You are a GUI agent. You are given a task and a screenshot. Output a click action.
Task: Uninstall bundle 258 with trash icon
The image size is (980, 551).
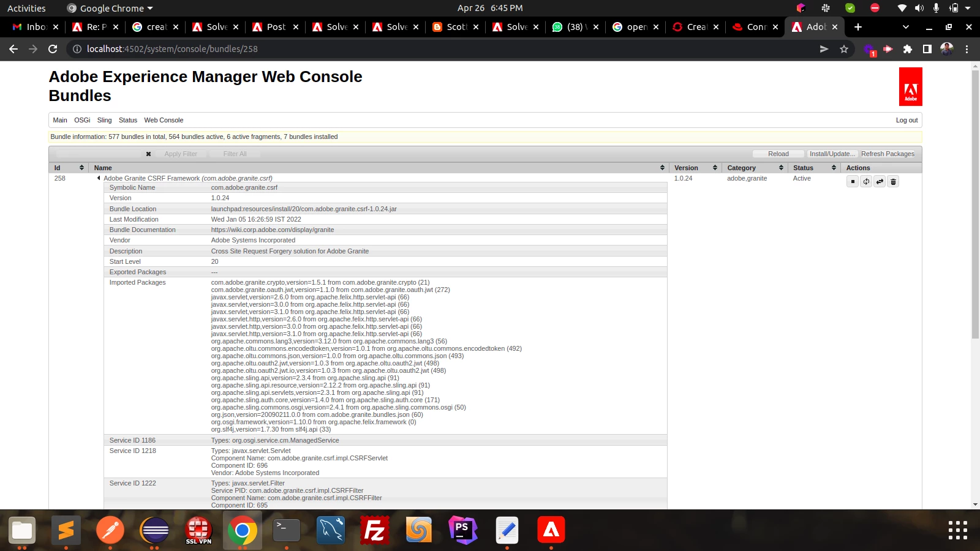click(893, 181)
